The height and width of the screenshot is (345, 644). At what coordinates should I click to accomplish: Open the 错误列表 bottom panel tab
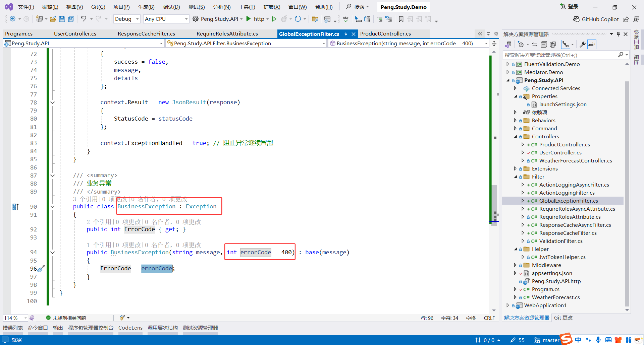coord(13,328)
